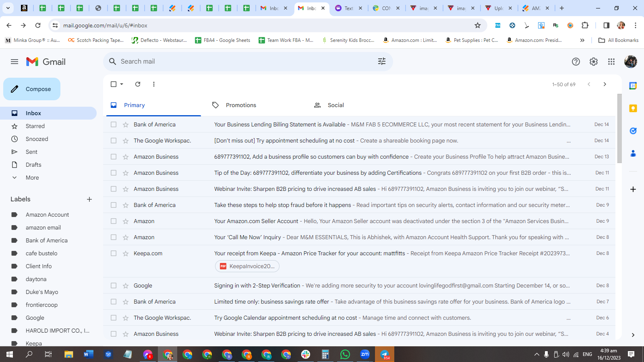Open Amazon Account label
This screenshot has width=644, height=362.
click(x=47, y=215)
